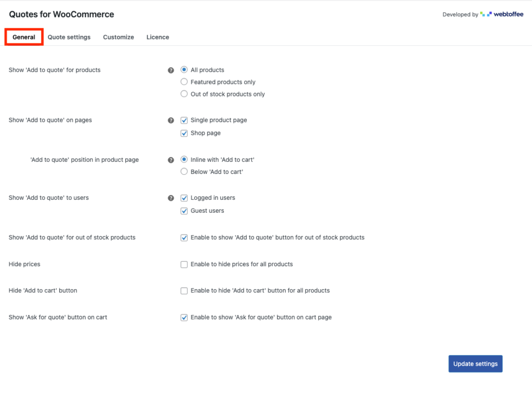Open help for 'Add to quote' on pages
Viewport: 532px width, 397px height.
(170, 120)
